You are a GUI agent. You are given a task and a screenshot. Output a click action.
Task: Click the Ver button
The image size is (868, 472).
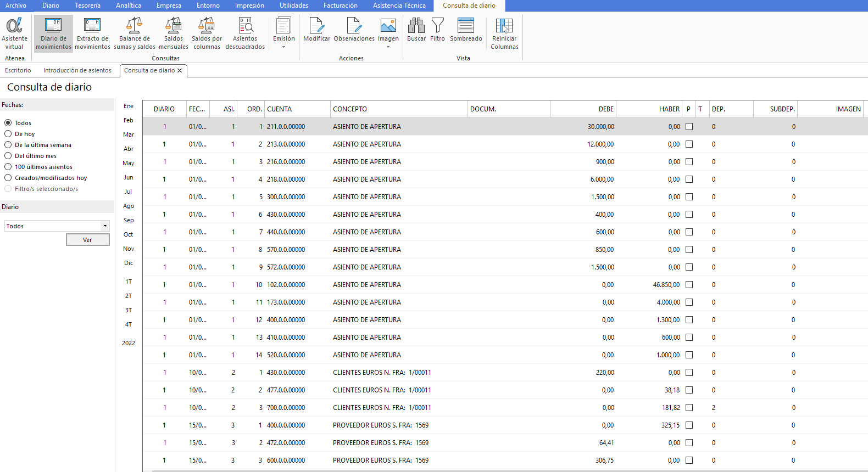click(x=88, y=240)
